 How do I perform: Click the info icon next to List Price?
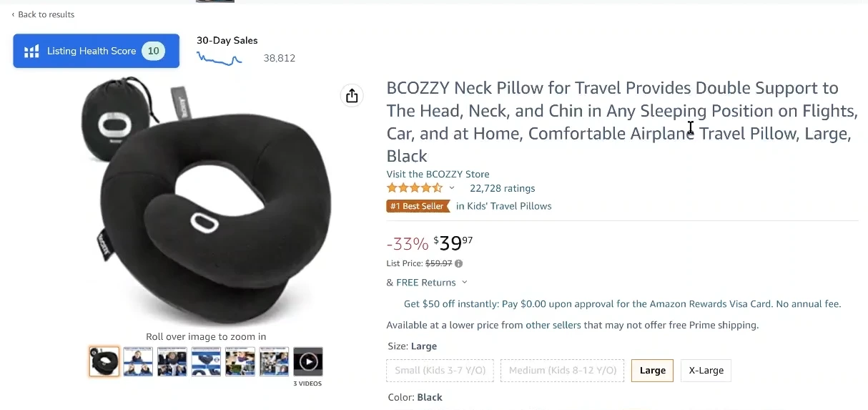click(459, 263)
